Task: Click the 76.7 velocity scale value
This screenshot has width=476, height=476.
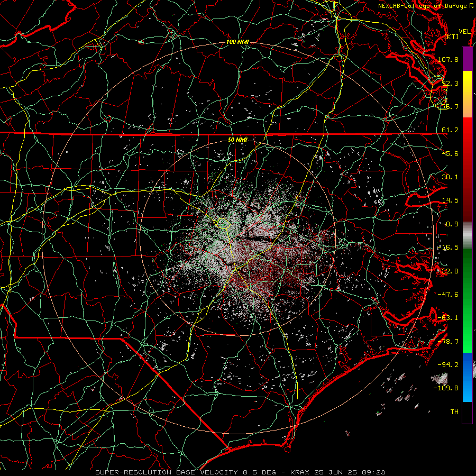Action: 450,106
